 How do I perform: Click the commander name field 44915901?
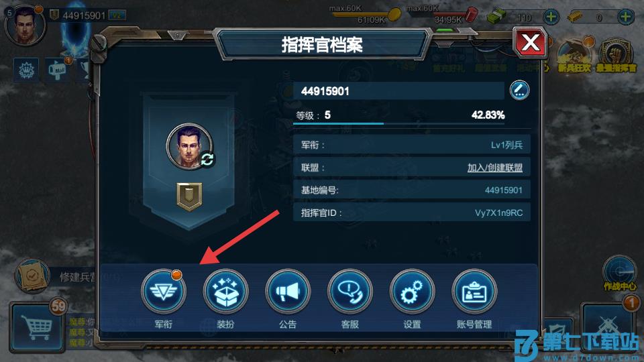point(398,90)
